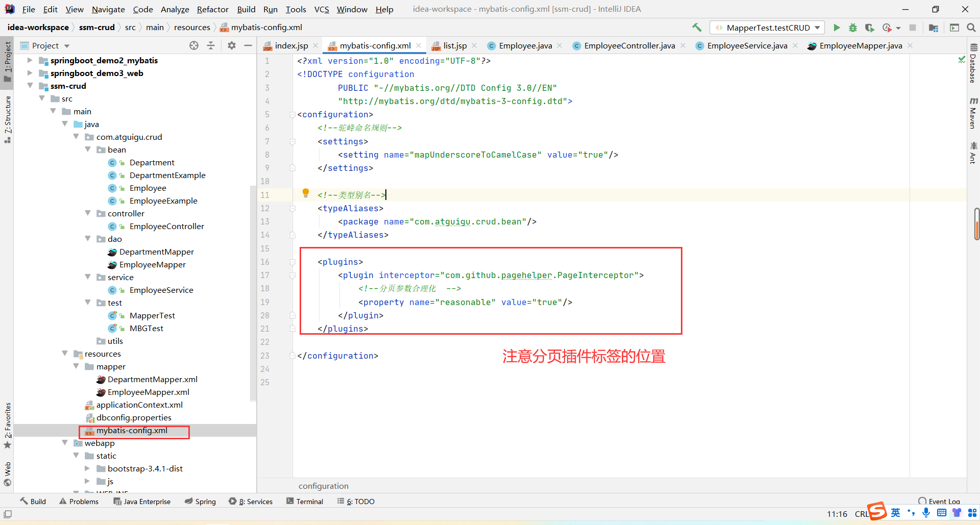Viewport: 980px width, 525px height.
Task: Collapse the bean package
Action: point(87,149)
